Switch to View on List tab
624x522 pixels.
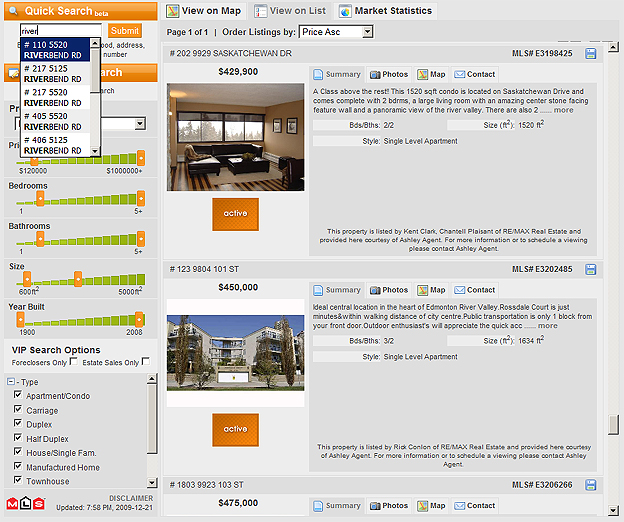pos(291,11)
